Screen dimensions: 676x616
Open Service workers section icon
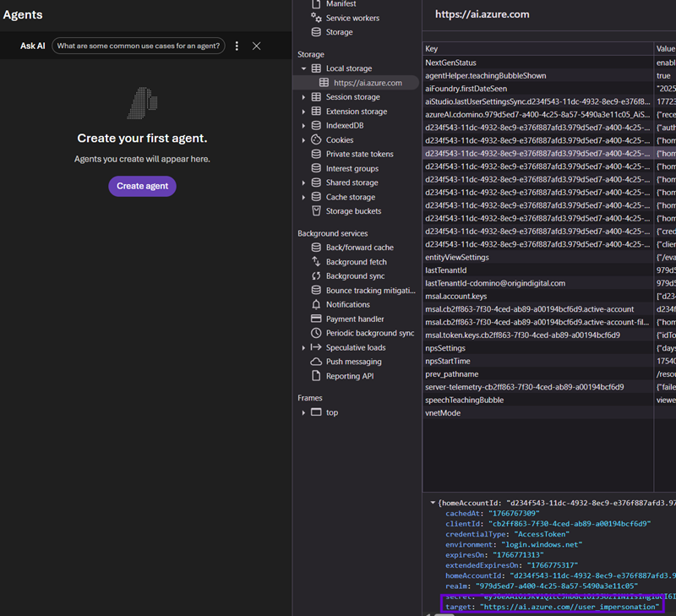click(x=316, y=18)
